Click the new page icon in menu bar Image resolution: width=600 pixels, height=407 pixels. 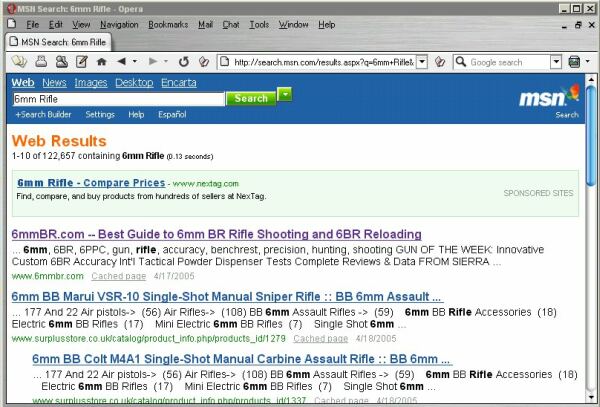(x=12, y=24)
